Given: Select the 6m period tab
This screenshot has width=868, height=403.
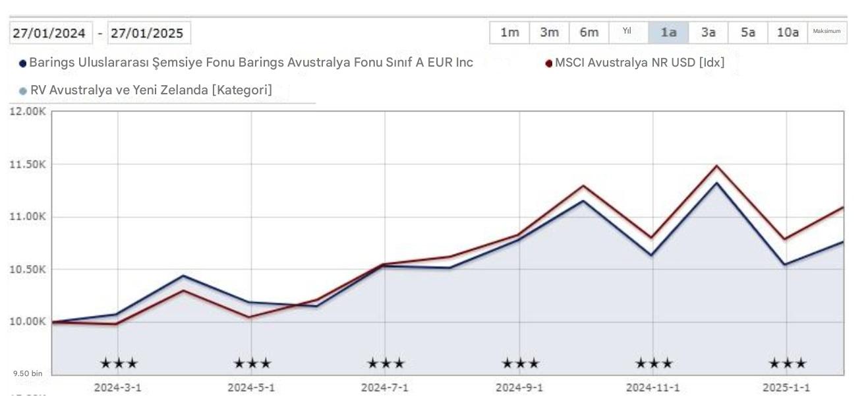Looking at the screenshot, I should (x=589, y=32).
